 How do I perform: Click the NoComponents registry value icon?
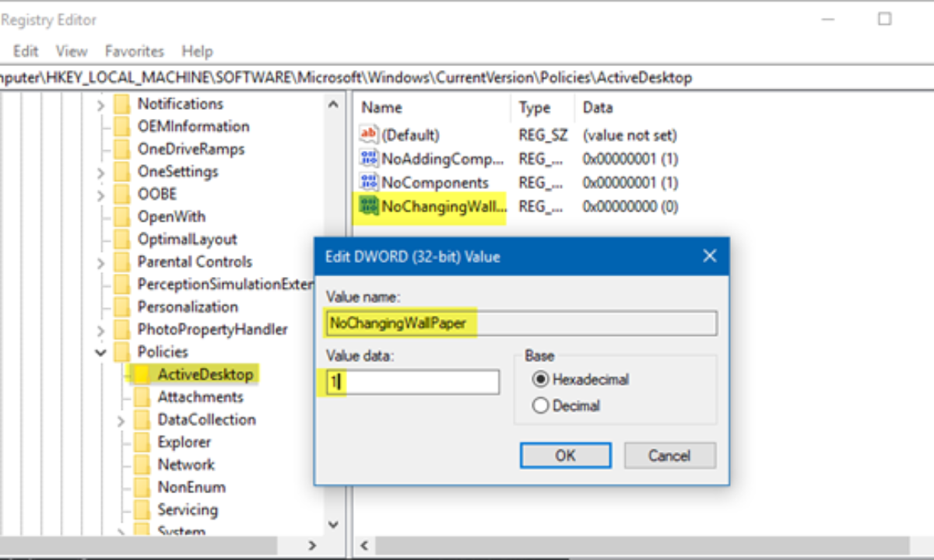click(x=368, y=182)
